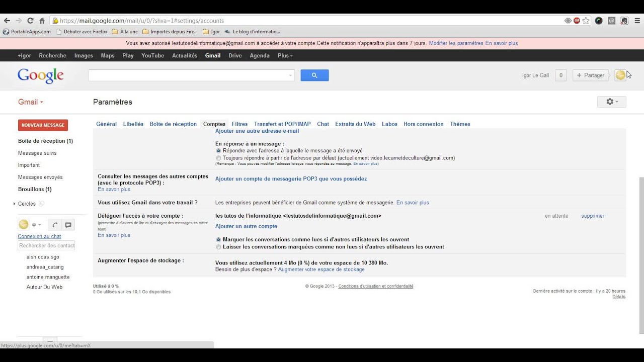Viewport: 644px width, 362px height.
Task: Open the Chrome hamburger menu
Action: (x=637, y=21)
